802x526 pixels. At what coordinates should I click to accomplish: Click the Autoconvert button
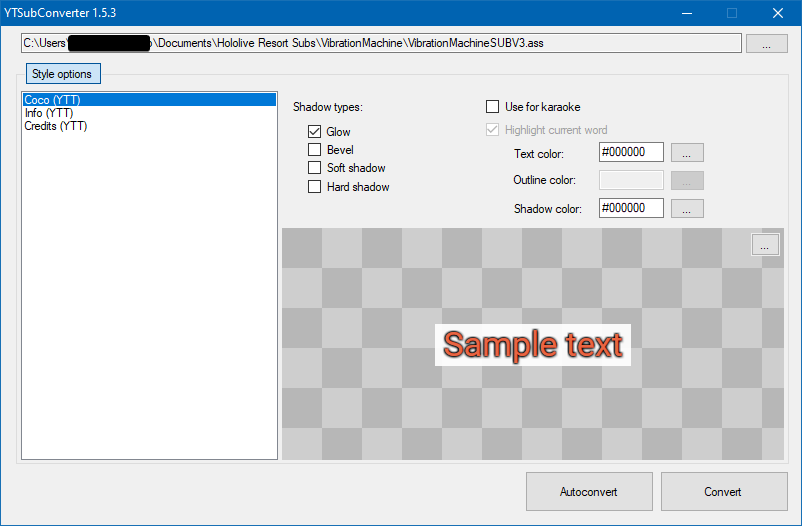tap(589, 491)
